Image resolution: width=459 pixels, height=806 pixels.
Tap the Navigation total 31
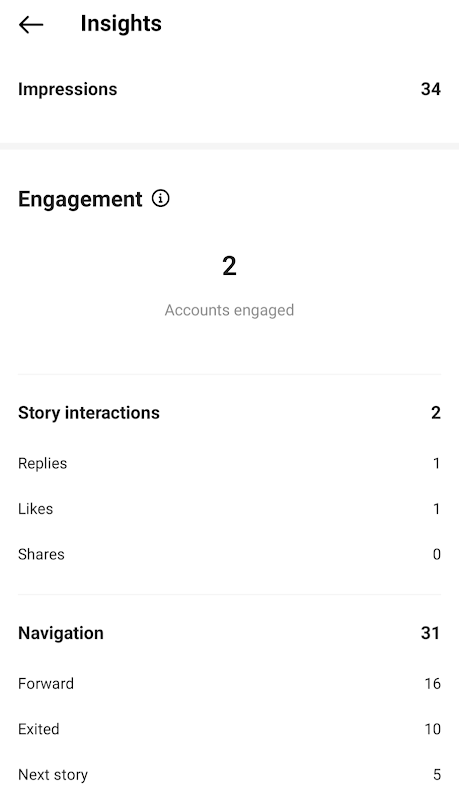click(x=430, y=633)
